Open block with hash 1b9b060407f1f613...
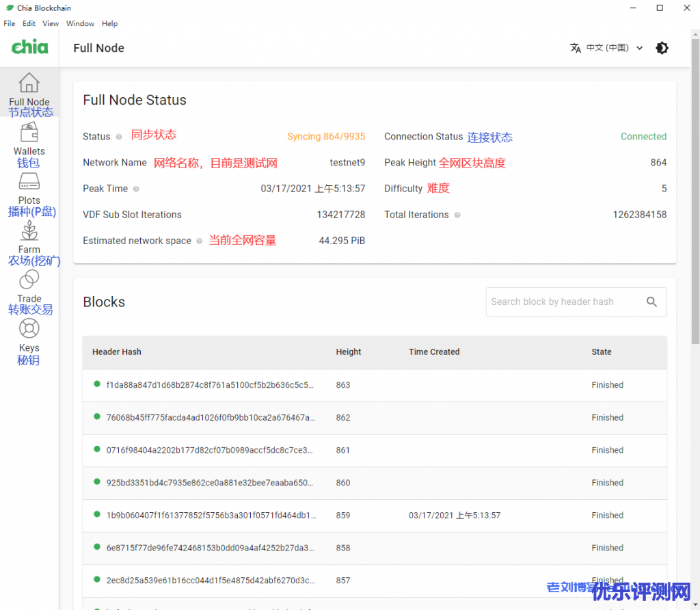 [x=211, y=516]
